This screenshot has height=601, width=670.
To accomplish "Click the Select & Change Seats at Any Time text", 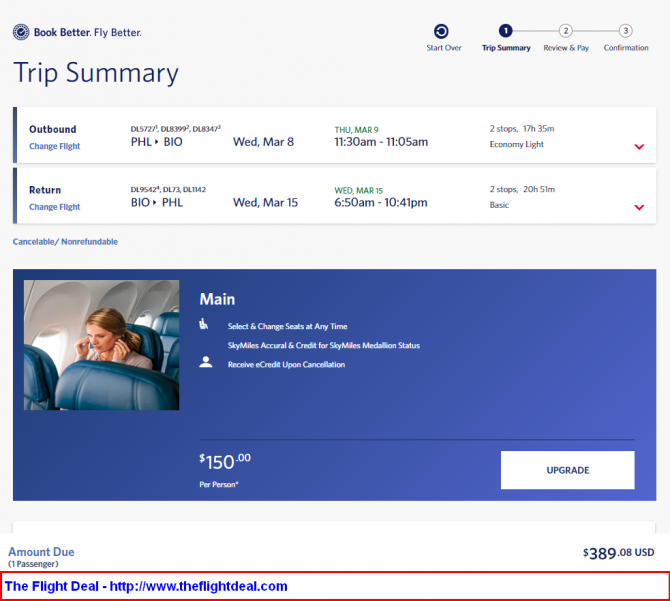I will [x=287, y=326].
